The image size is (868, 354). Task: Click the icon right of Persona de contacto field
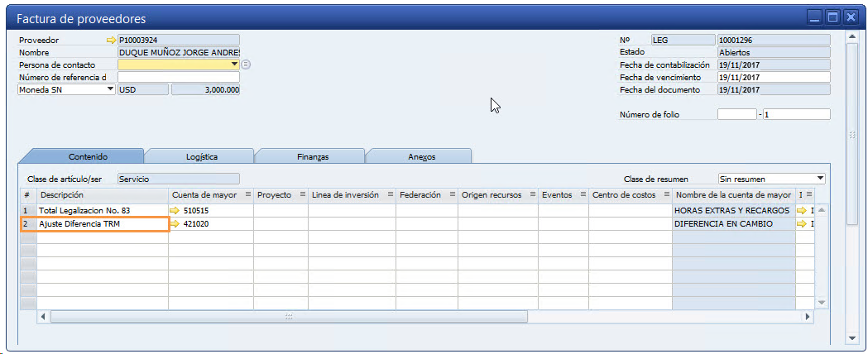(x=246, y=65)
